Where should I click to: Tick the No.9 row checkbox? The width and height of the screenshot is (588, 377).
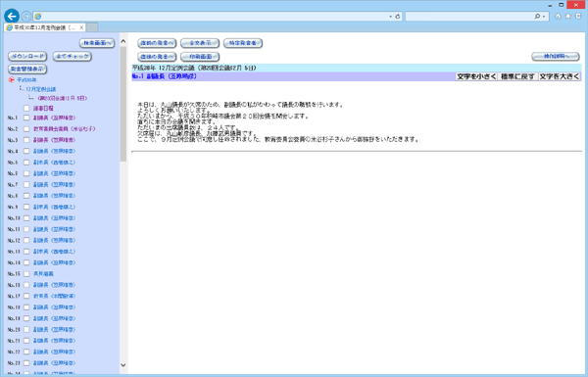click(26, 207)
